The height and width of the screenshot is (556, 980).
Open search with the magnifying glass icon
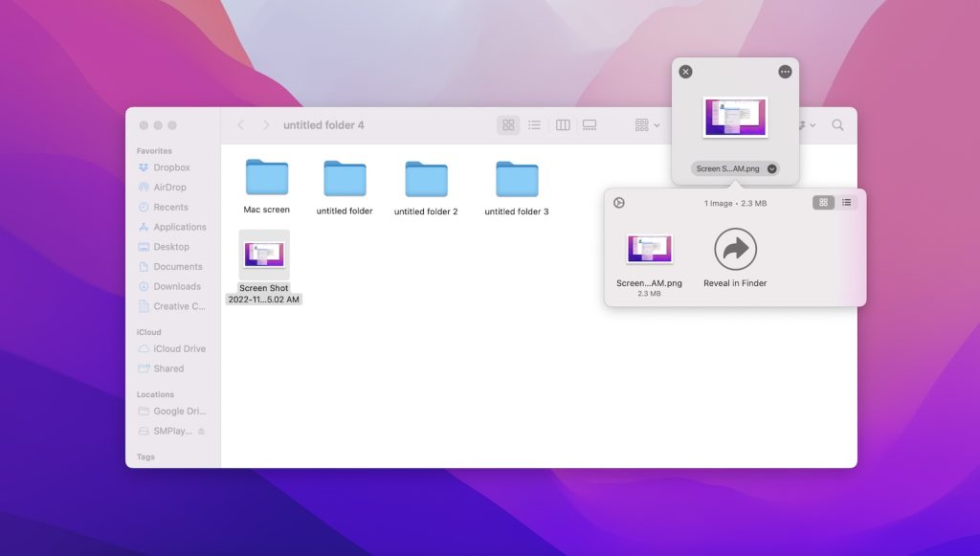coord(837,124)
